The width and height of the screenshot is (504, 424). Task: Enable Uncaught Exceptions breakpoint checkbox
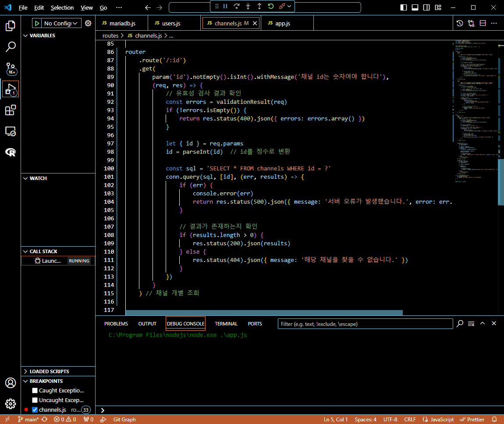(x=35, y=400)
